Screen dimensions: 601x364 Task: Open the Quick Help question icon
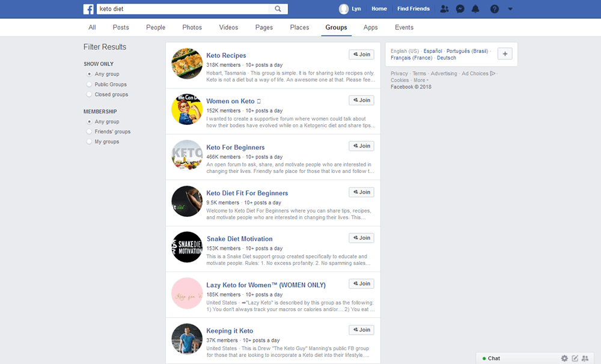pyautogui.click(x=495, y=9)
